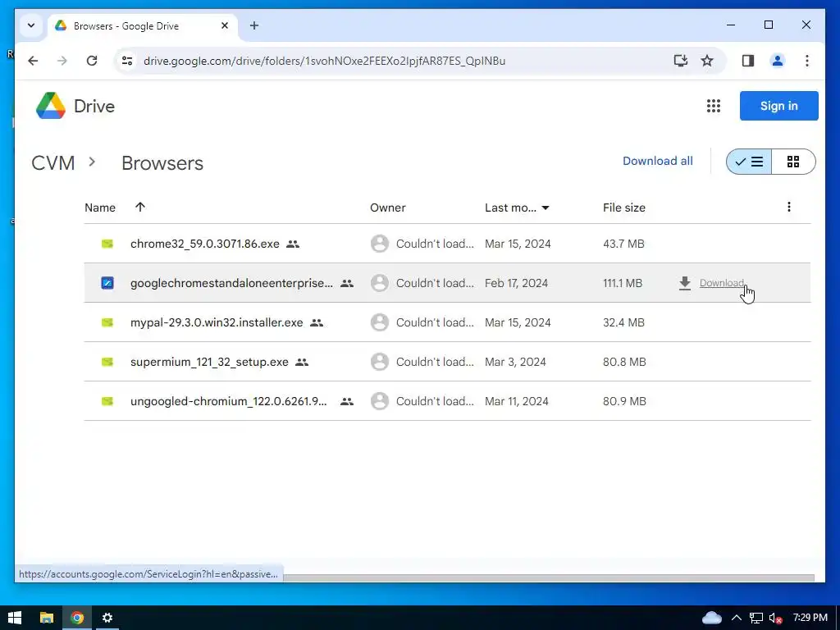Open file chrome32_59.0.3071.86.exe
This screenshot has height=630, width=840.
204,244
